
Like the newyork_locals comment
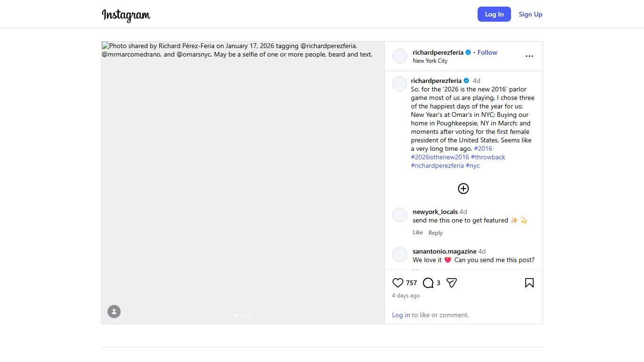[418, 232]
